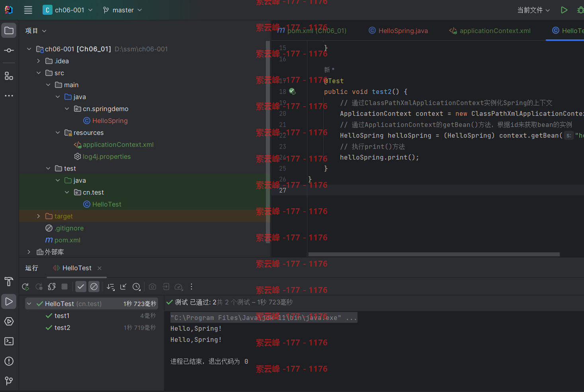
Task: Rerun failed tests button
Action: pos(39,287)
